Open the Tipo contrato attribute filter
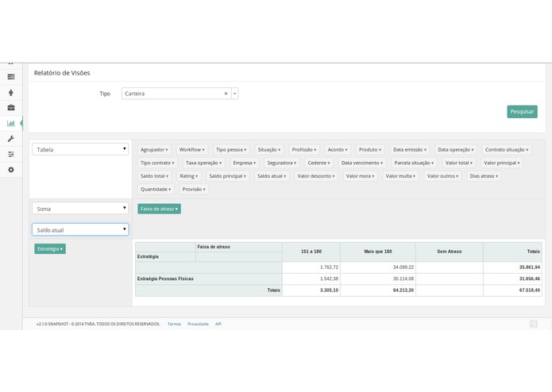The height and width of the screenshot is (392, 552). [157, 163]
